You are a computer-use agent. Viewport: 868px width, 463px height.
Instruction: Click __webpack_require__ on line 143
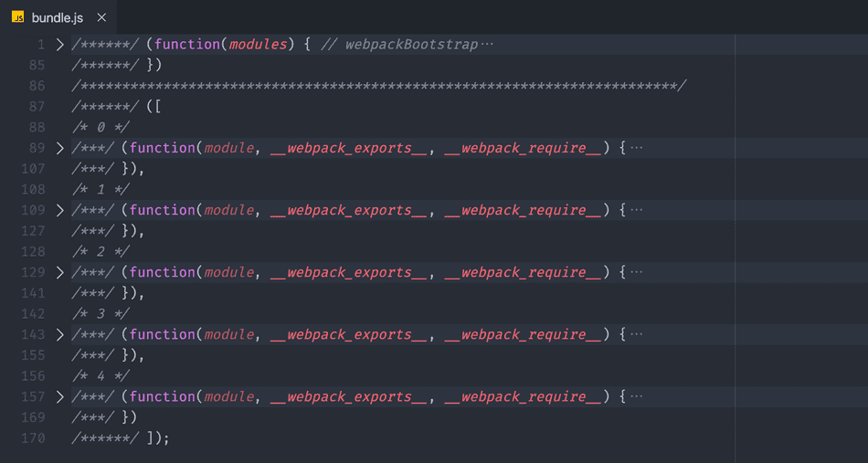[x=523, y=334]
